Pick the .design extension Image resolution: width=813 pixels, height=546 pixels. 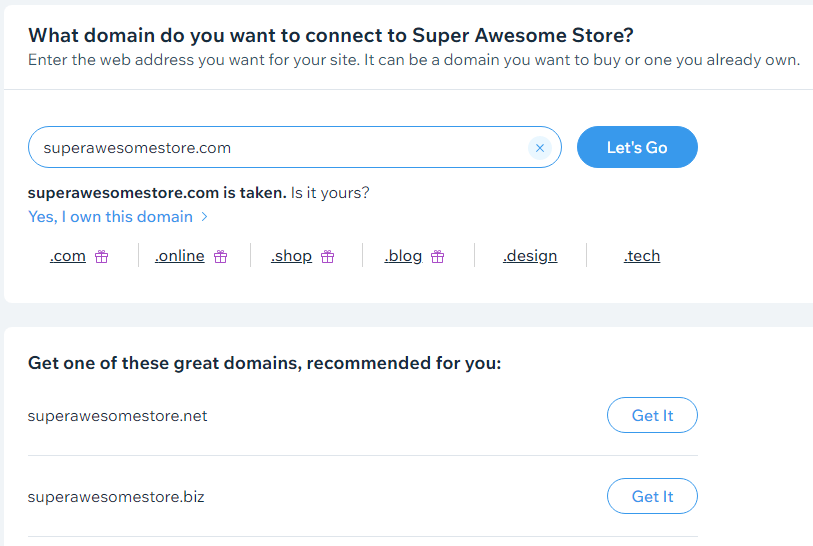(530, 256)
